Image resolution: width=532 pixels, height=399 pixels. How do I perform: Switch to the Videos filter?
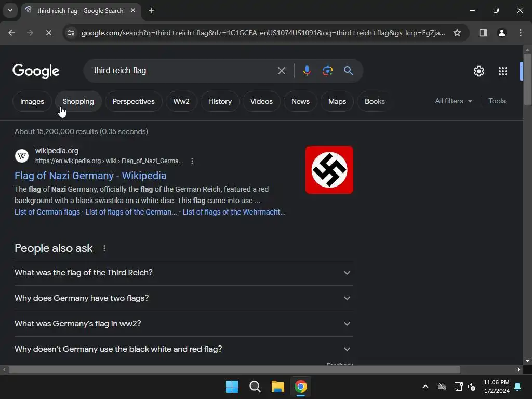(x=262, y=101)
